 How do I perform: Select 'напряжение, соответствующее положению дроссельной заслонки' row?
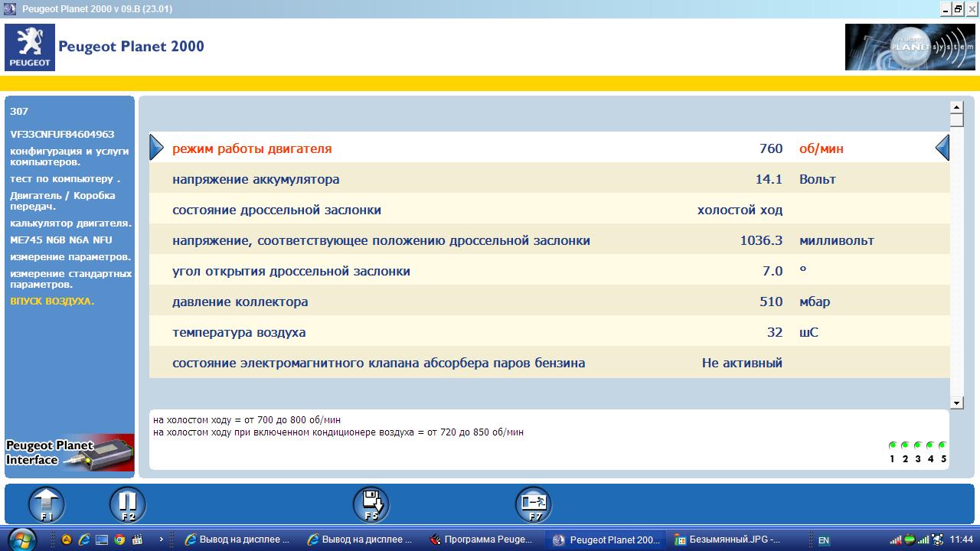click(549, 240)
